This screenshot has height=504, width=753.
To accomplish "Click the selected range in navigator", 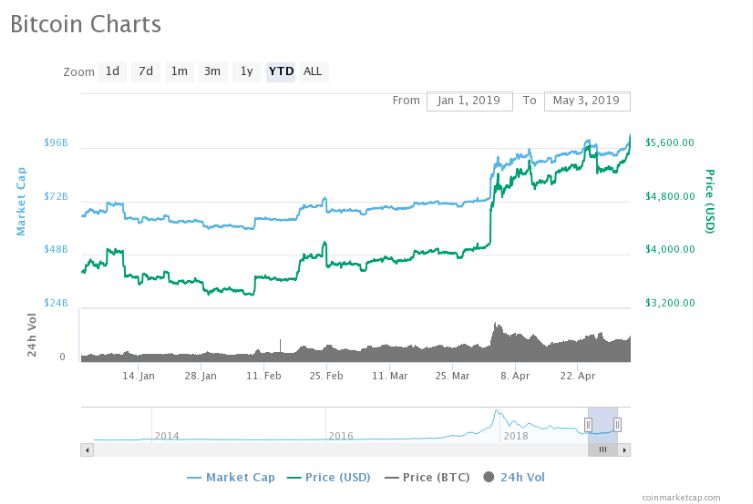I will [x=603, y=425].
